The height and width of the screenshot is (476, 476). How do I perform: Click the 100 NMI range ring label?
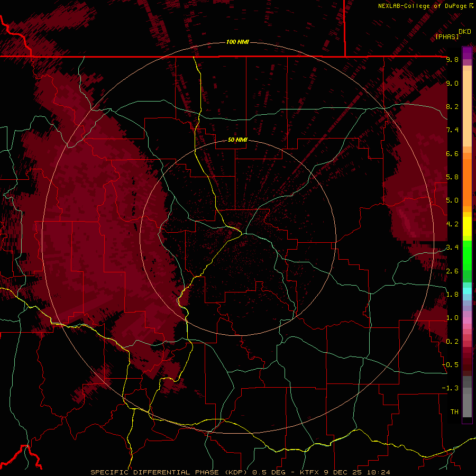237,42
